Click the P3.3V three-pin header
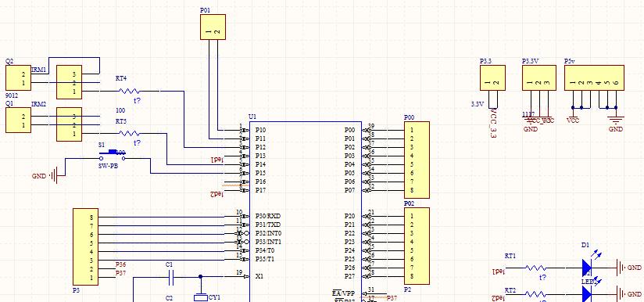Viewport: 644px width, 302px height. click(x=539, y=77)
